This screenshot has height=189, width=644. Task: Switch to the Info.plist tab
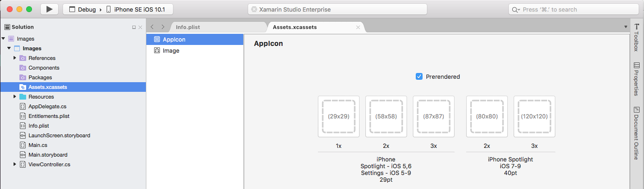(188, 27)
